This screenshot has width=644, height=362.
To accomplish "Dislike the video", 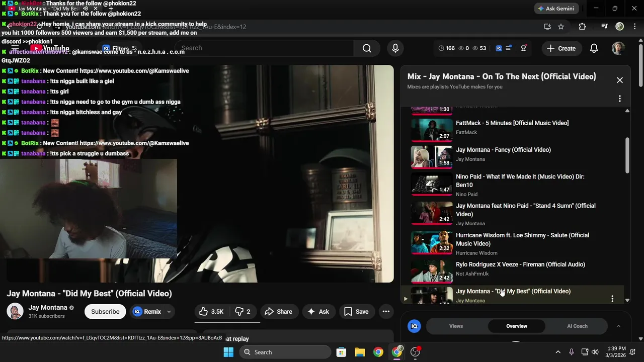I will pyautogui.click(x=242, y=312).
